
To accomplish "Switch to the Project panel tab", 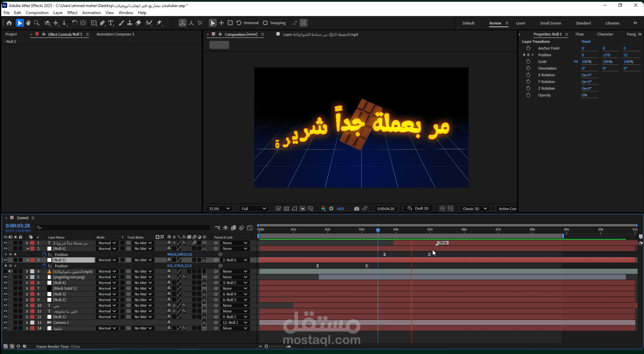I will click(x=11, y=34).
